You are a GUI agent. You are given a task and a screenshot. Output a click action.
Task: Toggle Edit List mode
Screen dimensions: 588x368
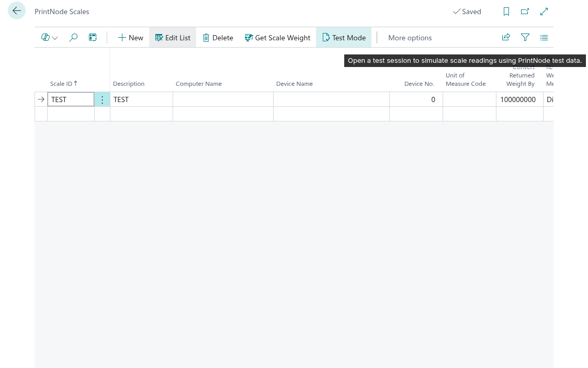click(x=173, y=38)
